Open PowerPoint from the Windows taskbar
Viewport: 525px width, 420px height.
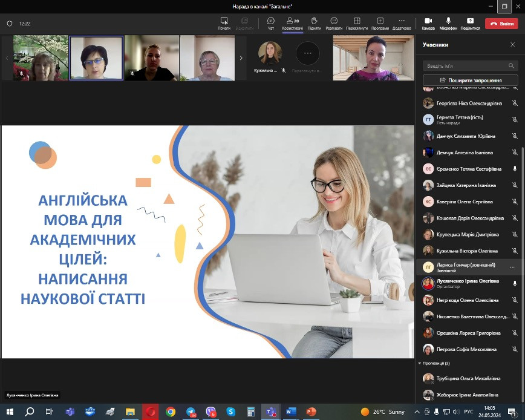point(311,412)
